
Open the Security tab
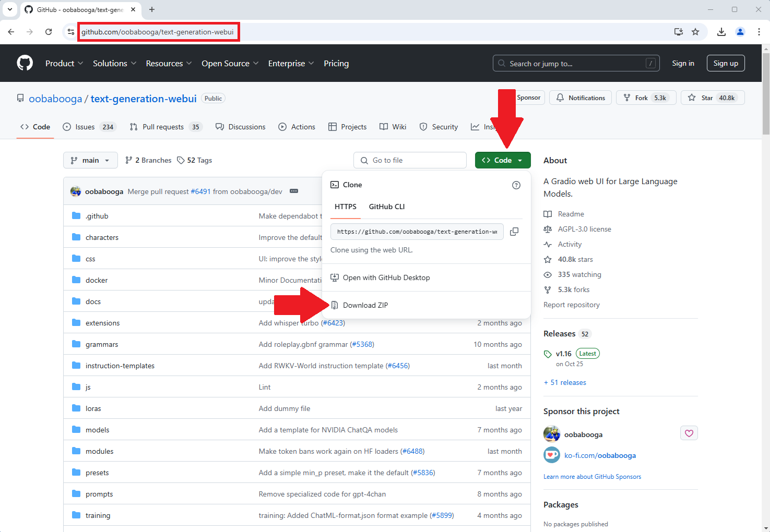(x=439, y=127)
